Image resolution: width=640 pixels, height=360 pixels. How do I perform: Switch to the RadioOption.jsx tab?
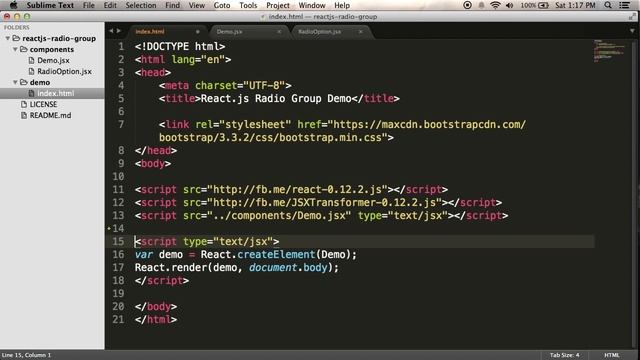[331, 32]
